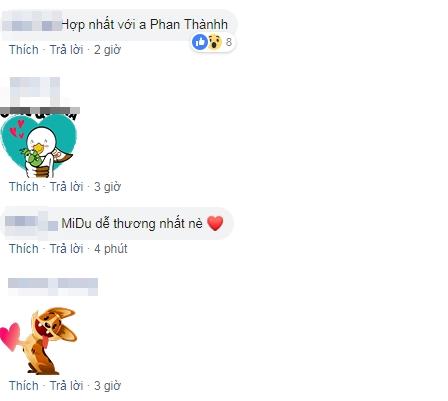The image size is (448, 401).
Task: Click Thích under the MiDu dễ thương comment
Action: [24, 249]
